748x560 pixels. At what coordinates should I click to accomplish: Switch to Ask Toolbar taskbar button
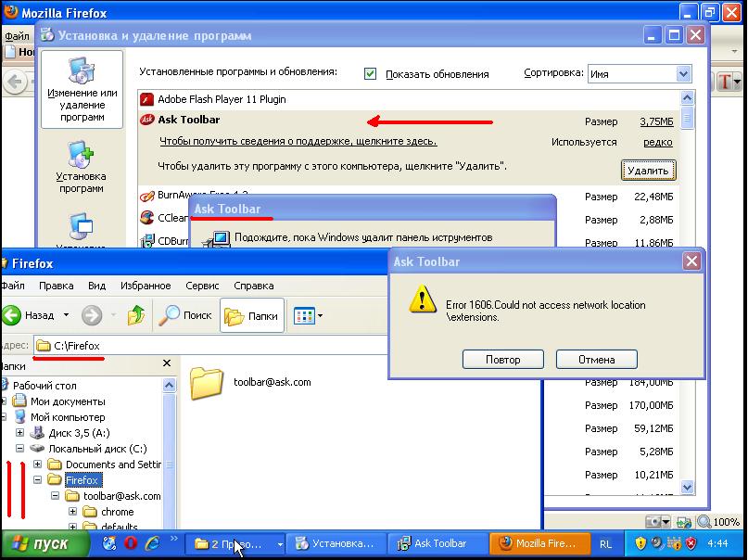[437, 544]
